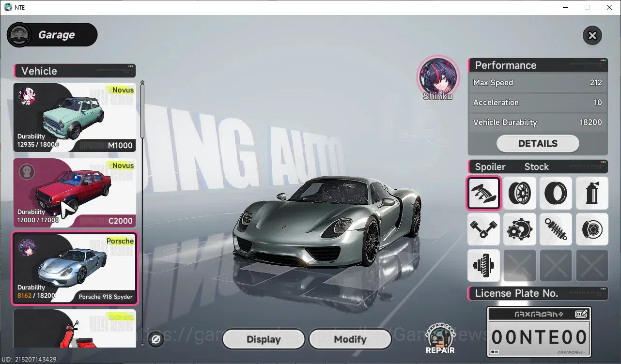Select the spray paint can slot
The image size is (621, 364).
(592, 193)
